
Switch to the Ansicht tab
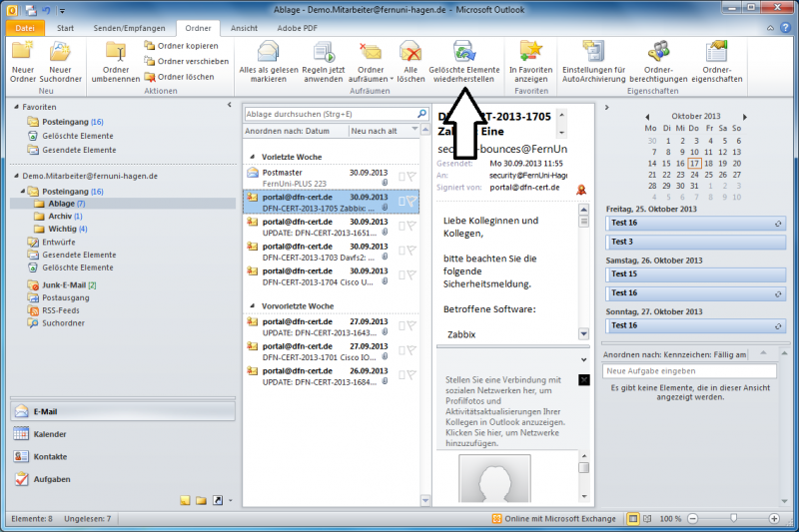point(244,28)
